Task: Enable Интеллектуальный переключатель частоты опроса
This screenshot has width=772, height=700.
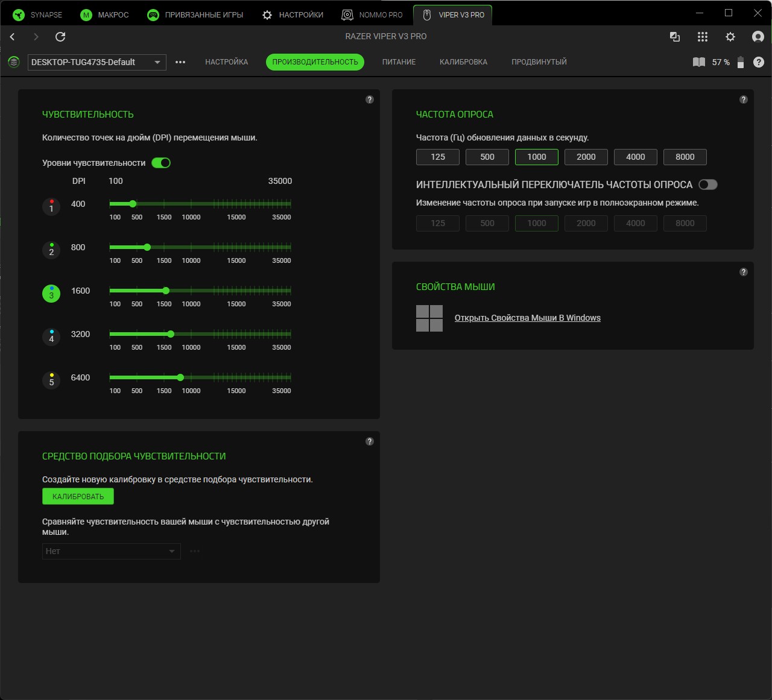Action: (708, 184)
